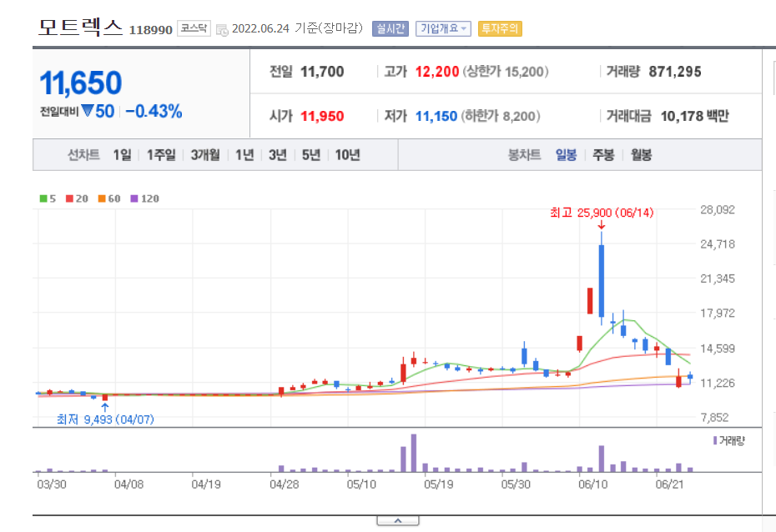776x532 pixels.
Task: Click the calendar icon beside the date
Action: (222, 30)
